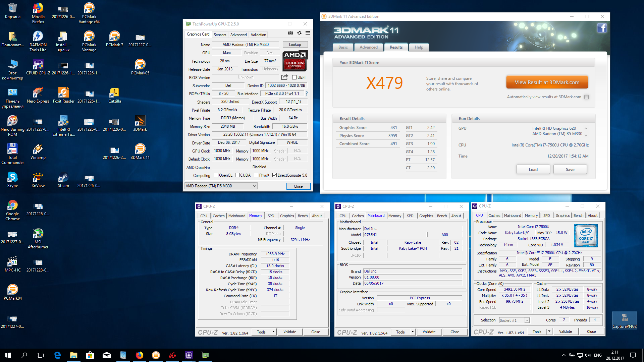
Task: Toggle UEFI checkbox in GPU-Z
Action: click(x=294, y=77)
